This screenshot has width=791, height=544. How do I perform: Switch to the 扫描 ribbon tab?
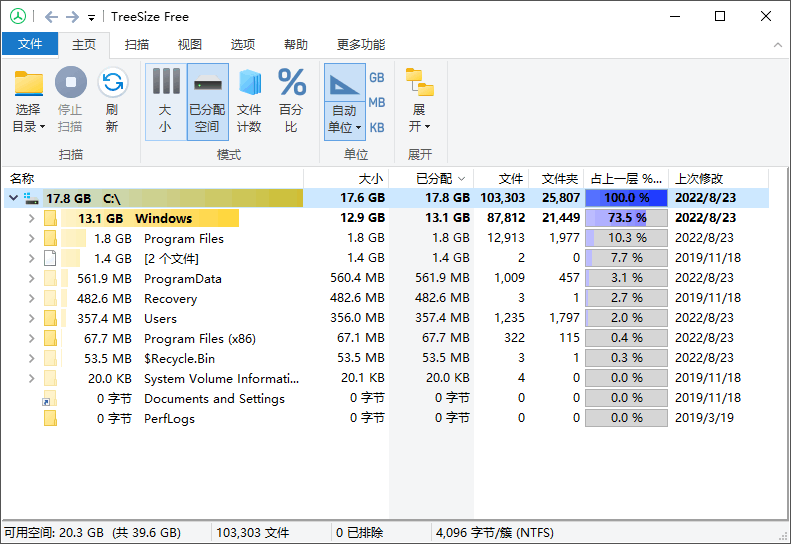click(x=137, y=44)
